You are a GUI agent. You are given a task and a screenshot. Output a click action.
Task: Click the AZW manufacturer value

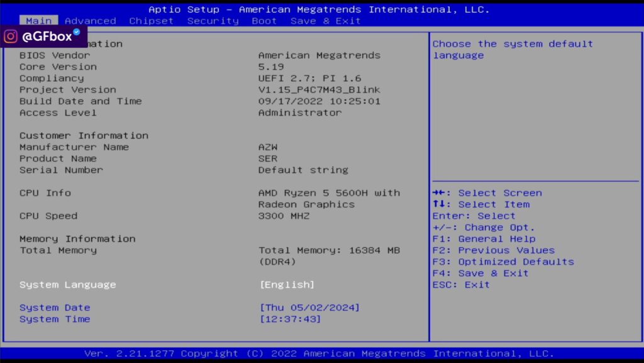[268, 147]
